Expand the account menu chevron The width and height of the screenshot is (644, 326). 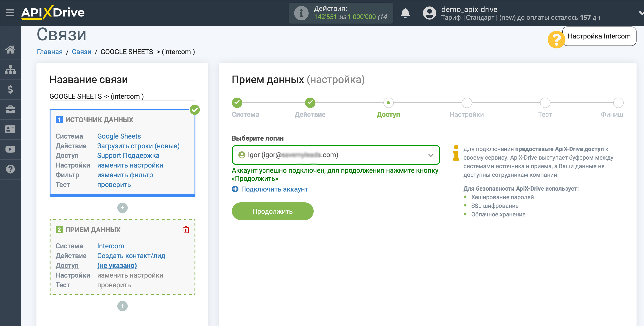pyautogui.click(x=641, y=13)
